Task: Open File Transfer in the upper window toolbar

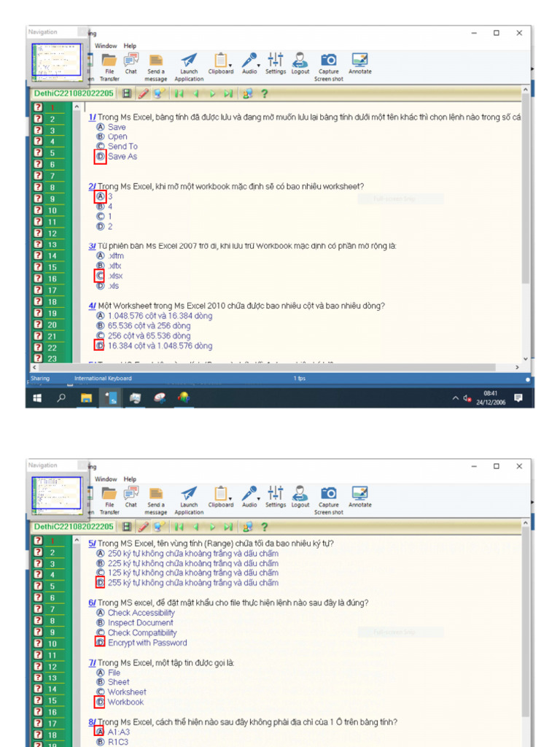Action: point(109,63)
